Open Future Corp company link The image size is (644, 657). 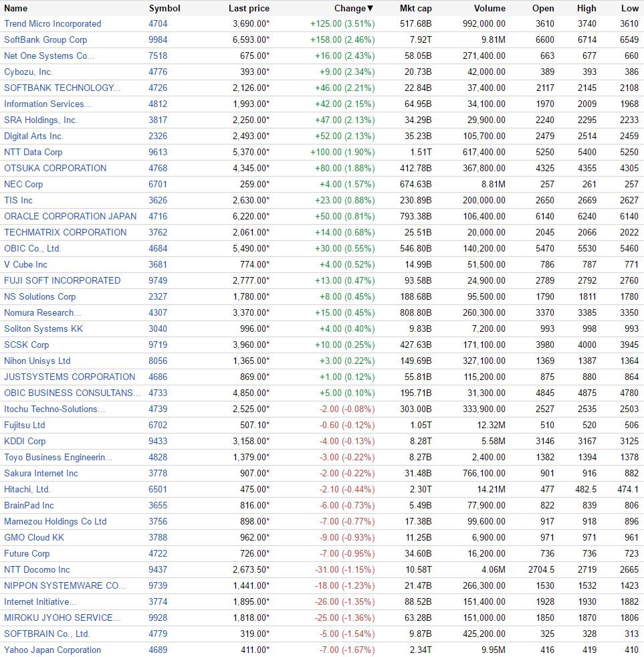pyautogui.click(x=27, y=553)
